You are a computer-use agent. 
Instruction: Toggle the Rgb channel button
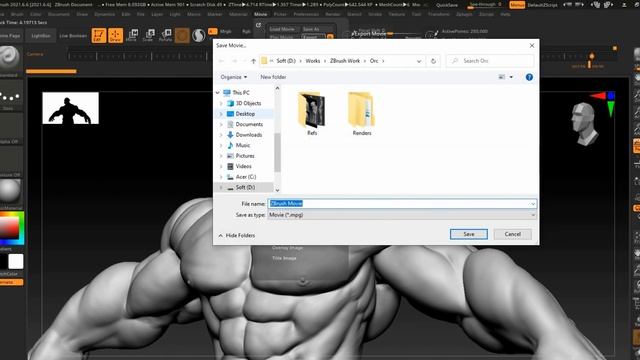pos(246,31)
